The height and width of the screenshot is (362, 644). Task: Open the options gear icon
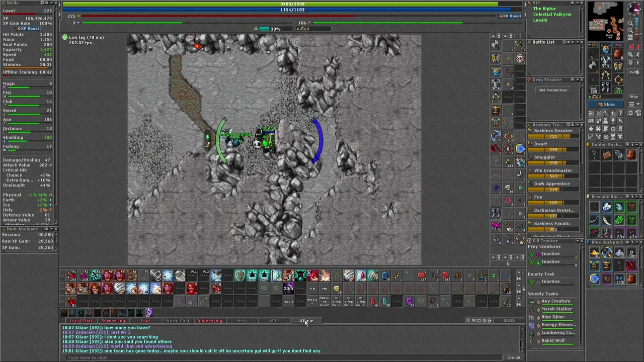pyautogui.click(x=630, y=113)
